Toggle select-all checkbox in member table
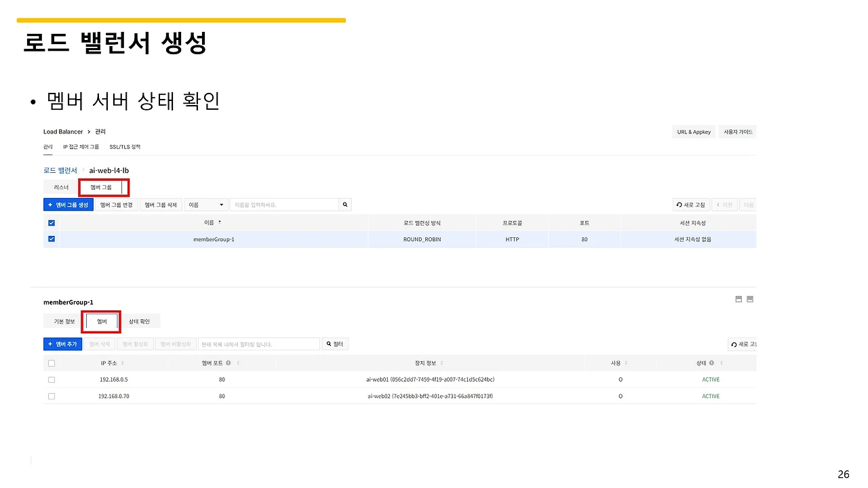 52,363
